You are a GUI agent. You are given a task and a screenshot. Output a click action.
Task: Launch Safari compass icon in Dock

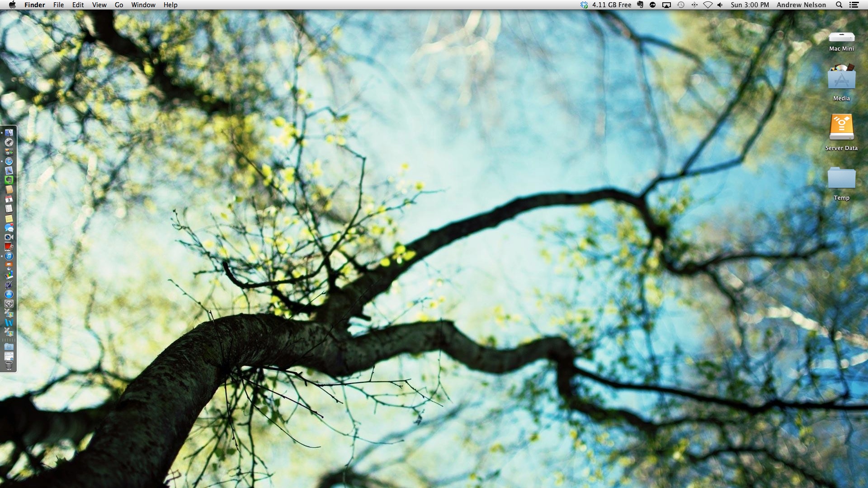(x=9, y=161)
